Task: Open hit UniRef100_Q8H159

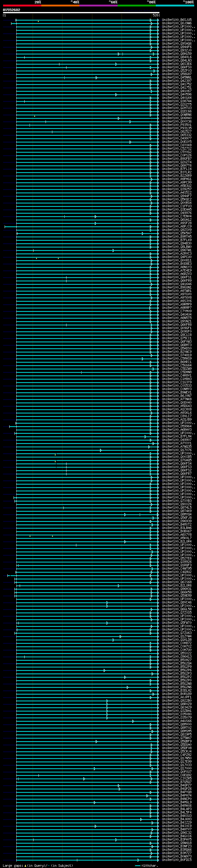Action: coord(177,54)
